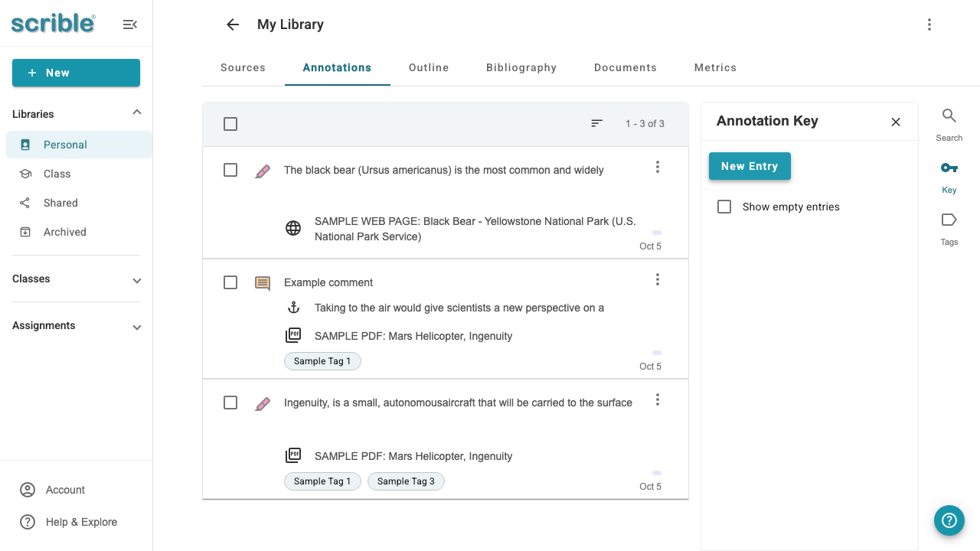Go back with the arrow icon
The image size is (980, 551).
click(x=233, y=24)
